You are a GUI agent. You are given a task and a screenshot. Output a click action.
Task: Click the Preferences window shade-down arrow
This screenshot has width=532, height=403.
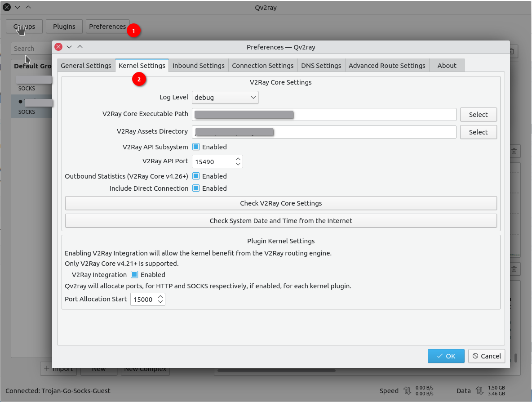pyautogui.click(x=69, y=47)
